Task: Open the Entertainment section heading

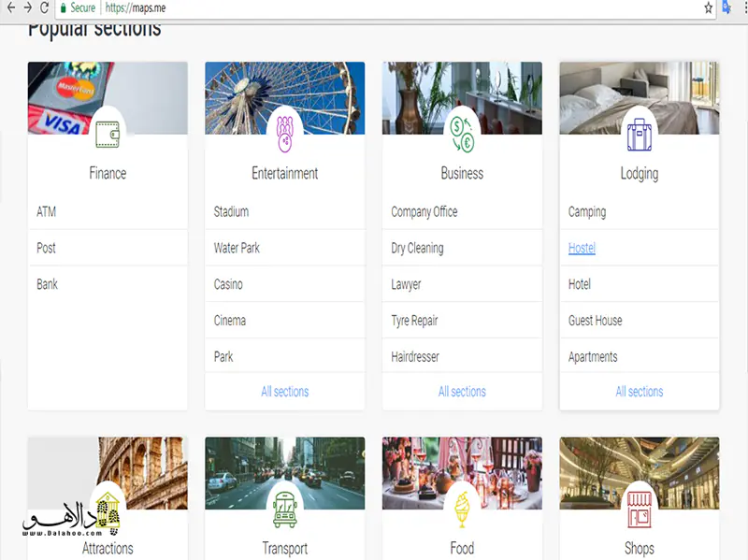Action: coord(285,173)
